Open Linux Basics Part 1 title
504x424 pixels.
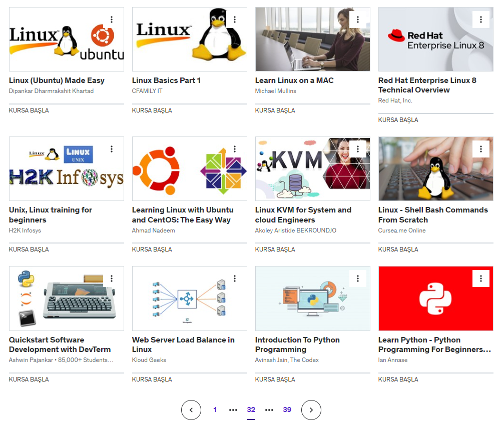[166, 80]
